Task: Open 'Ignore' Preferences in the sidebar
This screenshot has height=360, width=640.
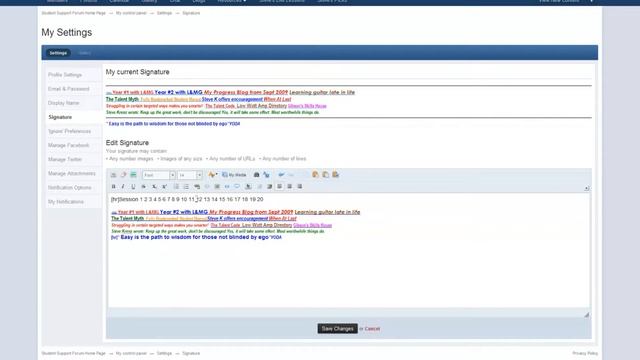Action: tap(69, 131)
